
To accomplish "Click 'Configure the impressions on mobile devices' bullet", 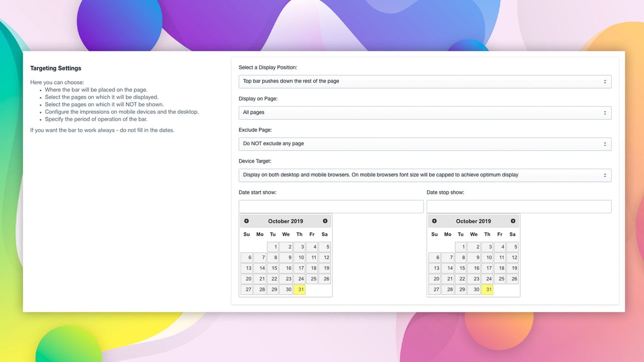I will [122, 112].
